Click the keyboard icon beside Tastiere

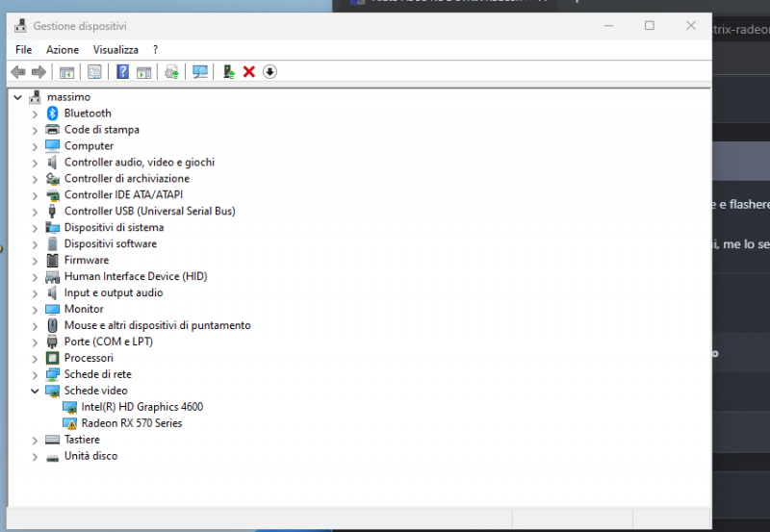coord(53,440)
